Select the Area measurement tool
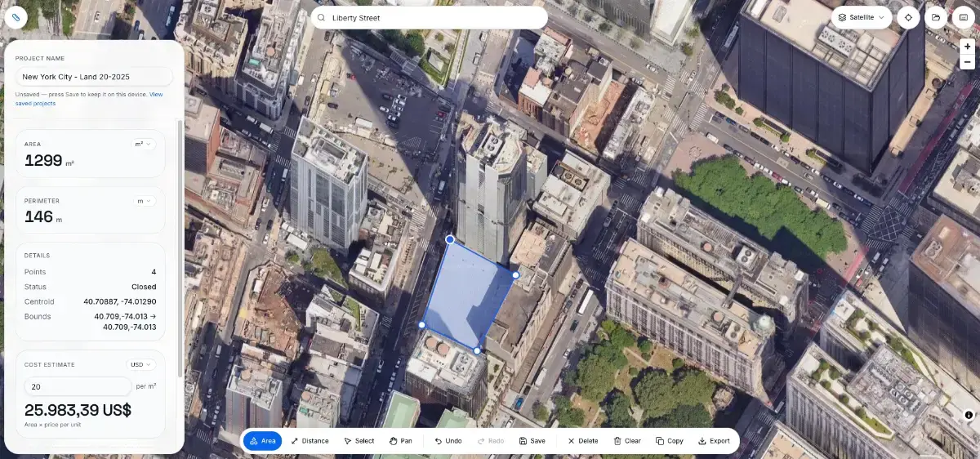This screenshot has height=459, width=980. [262, 441]
